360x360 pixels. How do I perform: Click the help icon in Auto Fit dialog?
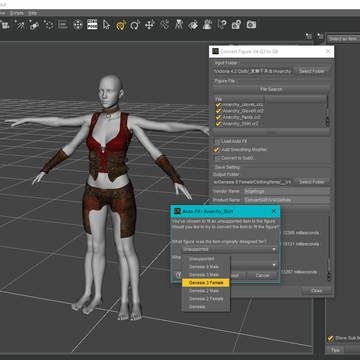[178, 275]
